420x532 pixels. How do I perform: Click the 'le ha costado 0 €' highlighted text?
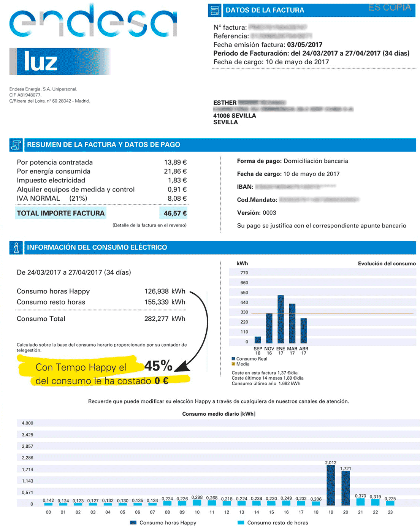pyautogui.click(x=132, y=381)
